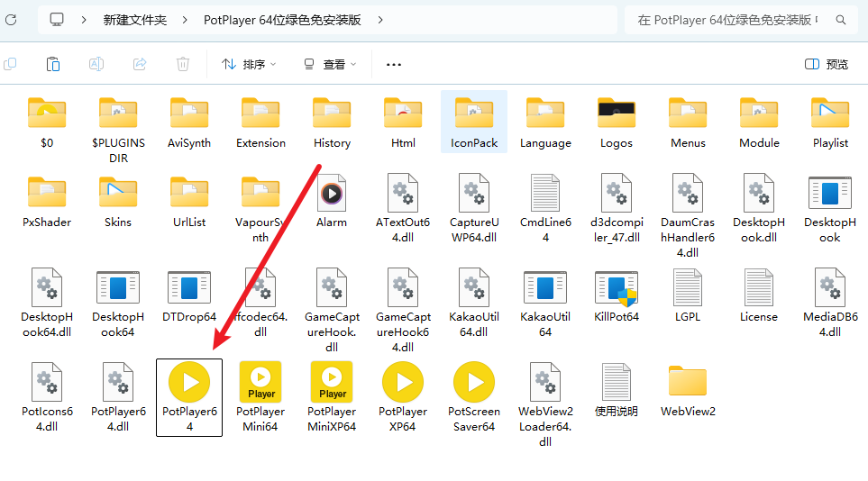Select the DTDrop64 application file
868x481 pixels.
pyautogui.click(x=189, y=296)
